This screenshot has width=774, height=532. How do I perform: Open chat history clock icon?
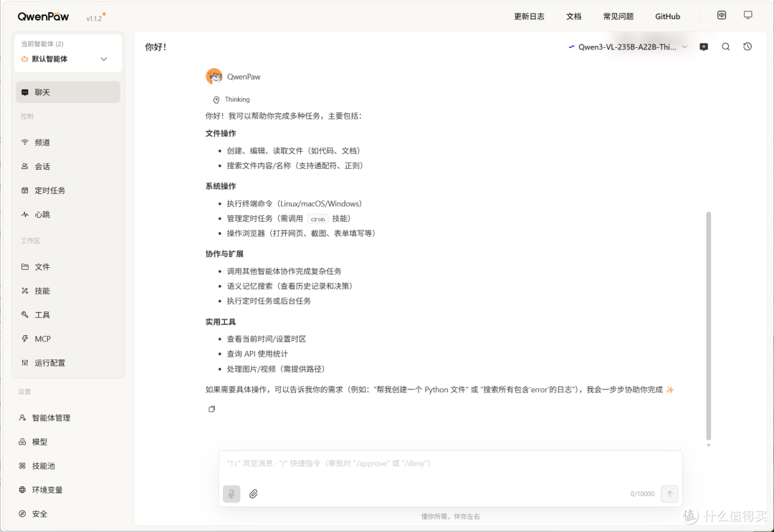(x=747, y=47)
